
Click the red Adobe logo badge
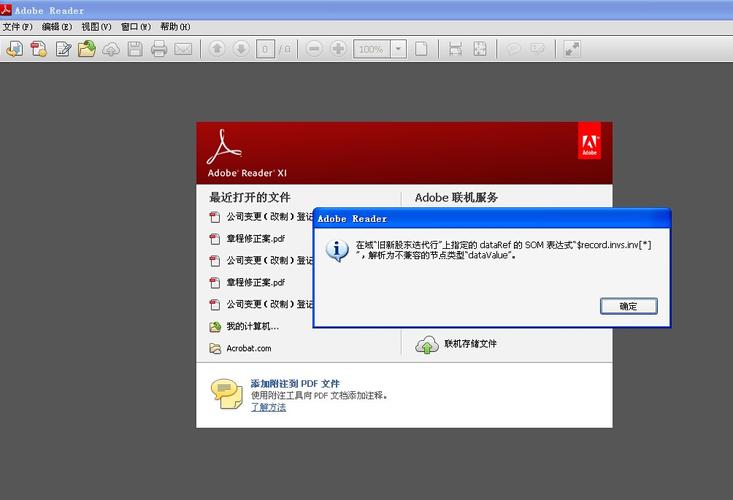589,141
